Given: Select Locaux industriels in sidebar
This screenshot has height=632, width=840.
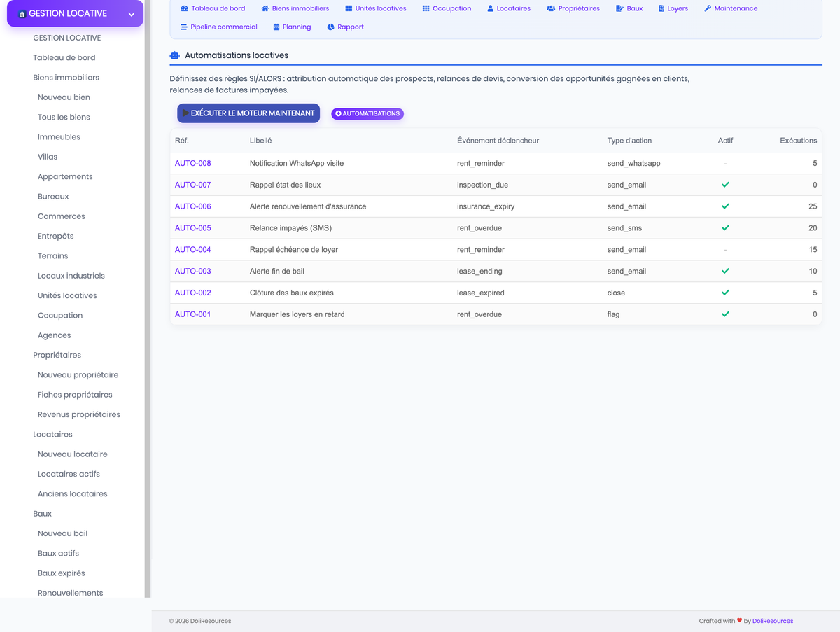Looking at the screenshot, I should [71, 276].
